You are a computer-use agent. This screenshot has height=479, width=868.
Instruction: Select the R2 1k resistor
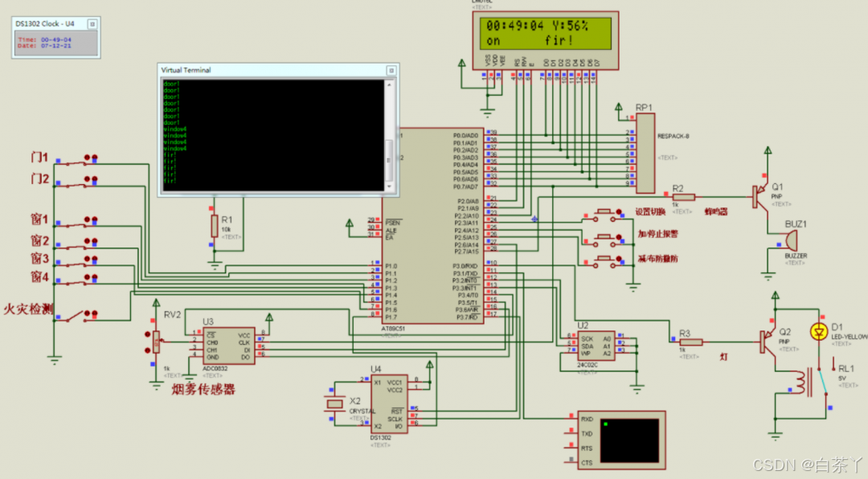click(684, 197)
